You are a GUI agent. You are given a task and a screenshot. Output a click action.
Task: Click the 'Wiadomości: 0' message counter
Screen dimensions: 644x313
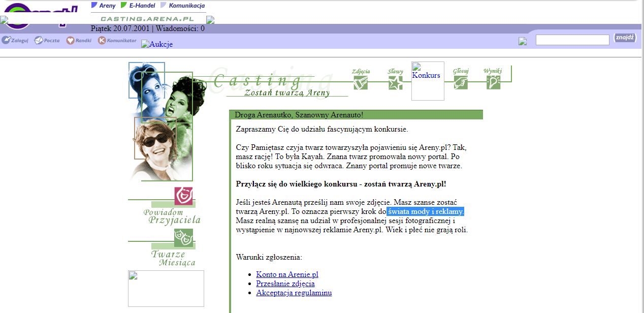point(180,28)
